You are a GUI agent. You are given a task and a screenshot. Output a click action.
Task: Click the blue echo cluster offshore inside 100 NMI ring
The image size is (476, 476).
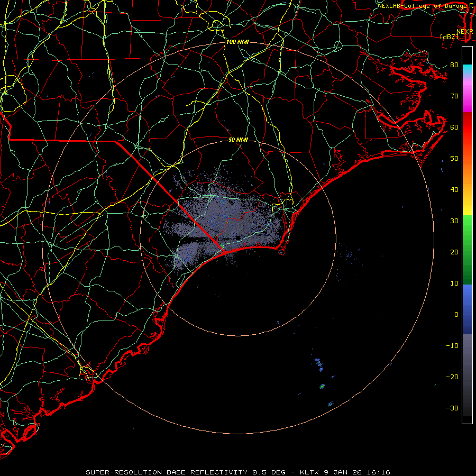[319, 364]
